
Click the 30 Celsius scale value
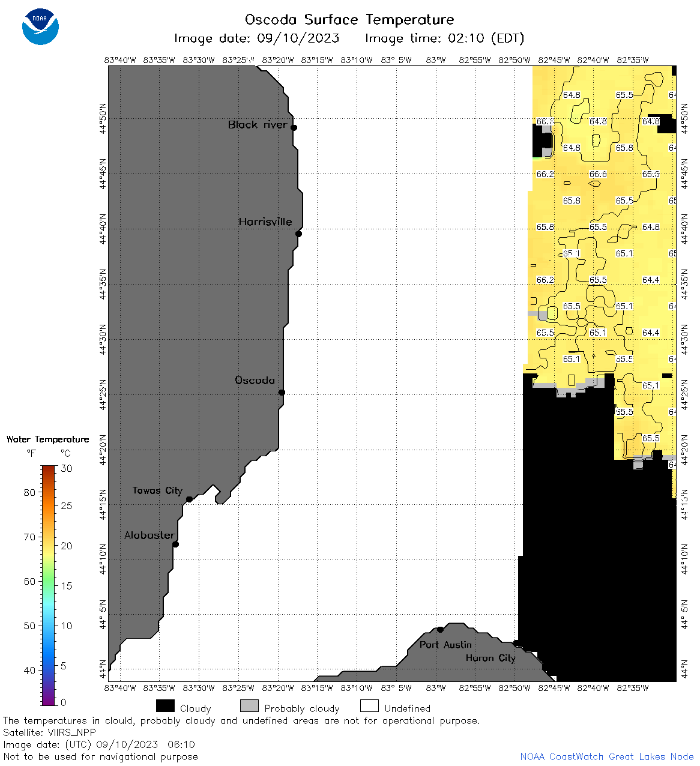(67, 468)
